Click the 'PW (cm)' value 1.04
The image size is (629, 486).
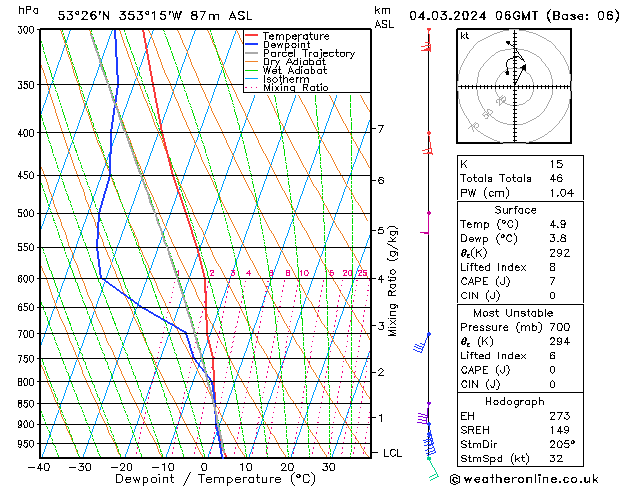(562, 193)
